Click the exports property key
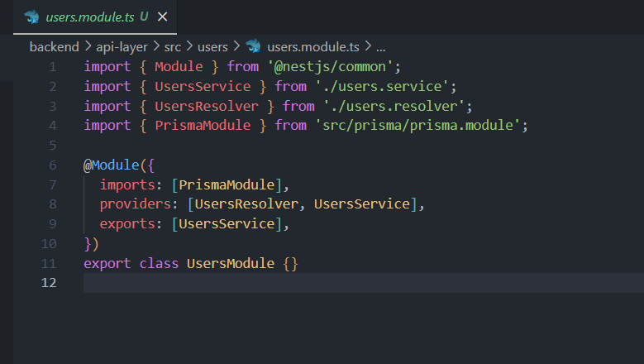Viewport: 644px width, 364px height. pyautogui.click(x=127, y=223)
